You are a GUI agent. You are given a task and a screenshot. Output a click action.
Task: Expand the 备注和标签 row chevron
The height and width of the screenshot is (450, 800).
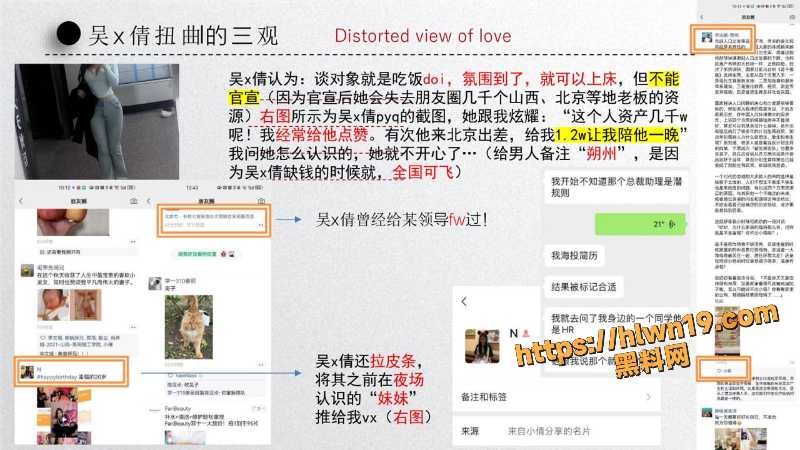pos(648,396)
